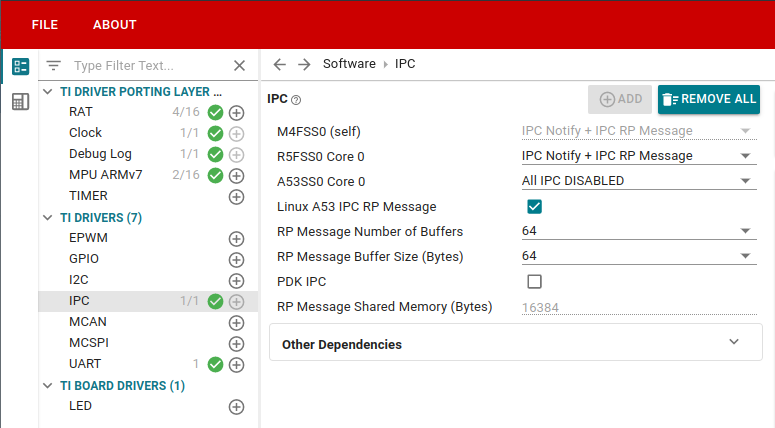This screenshot has height=428, width=775.
Task: Click the IPC breadcrumb
Action: click(405, 64)
